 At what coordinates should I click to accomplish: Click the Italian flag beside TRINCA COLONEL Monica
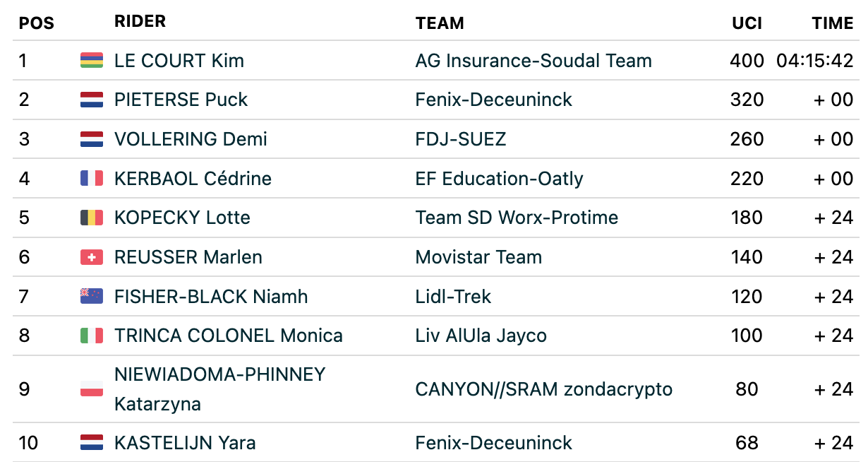pos(92,336)
